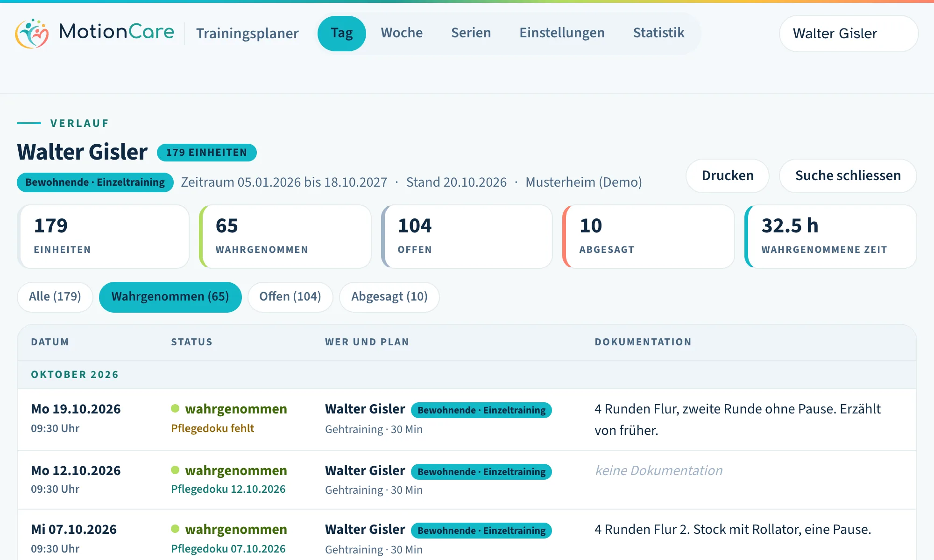Viewport: 934px width, 560px height.
Task: Open the Serien tab
Action: (471, 33)
